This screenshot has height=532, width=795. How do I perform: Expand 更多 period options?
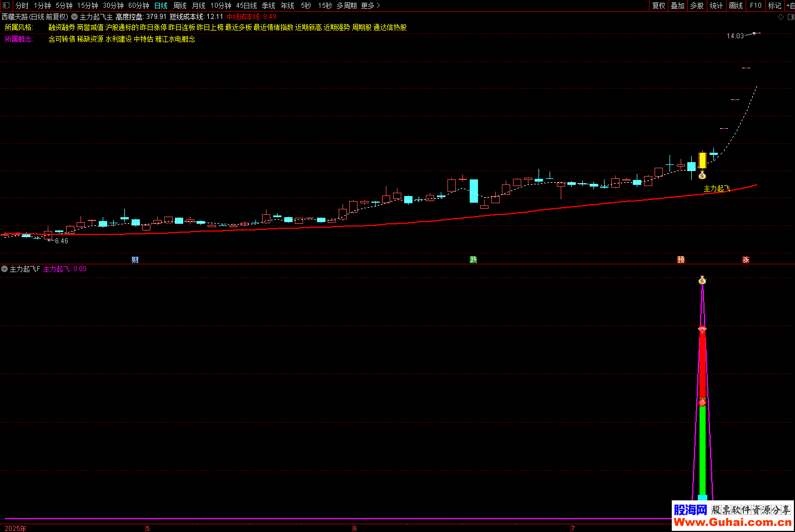pyautogui.click(x=370, y=6)
